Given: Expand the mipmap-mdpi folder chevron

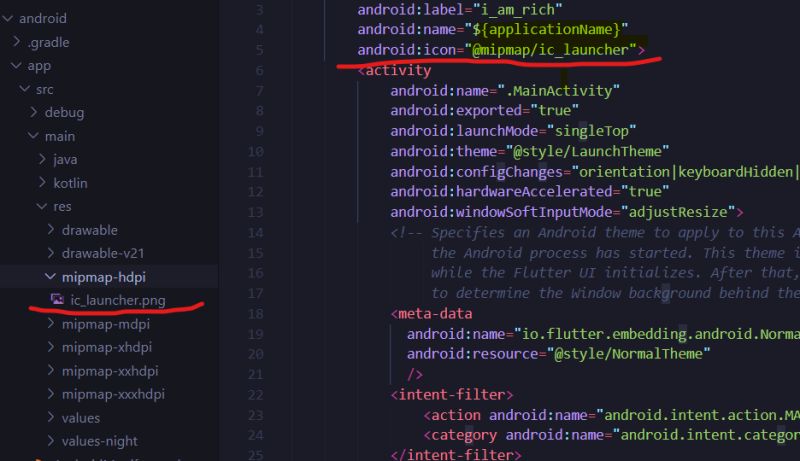Looking at the screenshot, I should pos(51,323).
